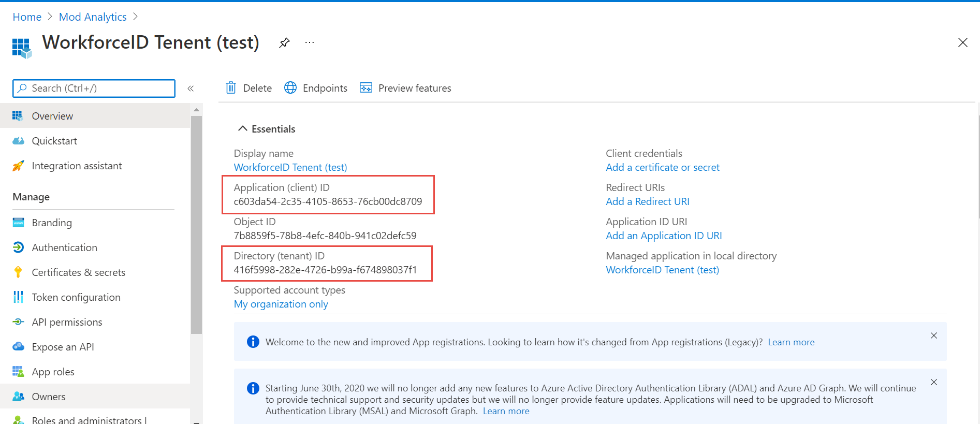The image size is (980, 424).
Task: Collapse the Essentials section
Action: 266,129
